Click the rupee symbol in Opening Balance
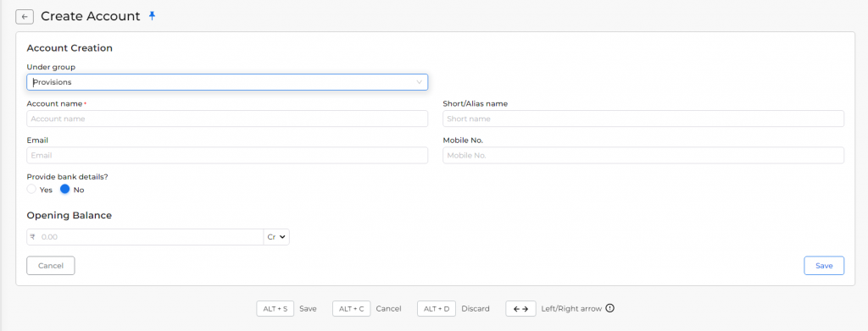 33,236
